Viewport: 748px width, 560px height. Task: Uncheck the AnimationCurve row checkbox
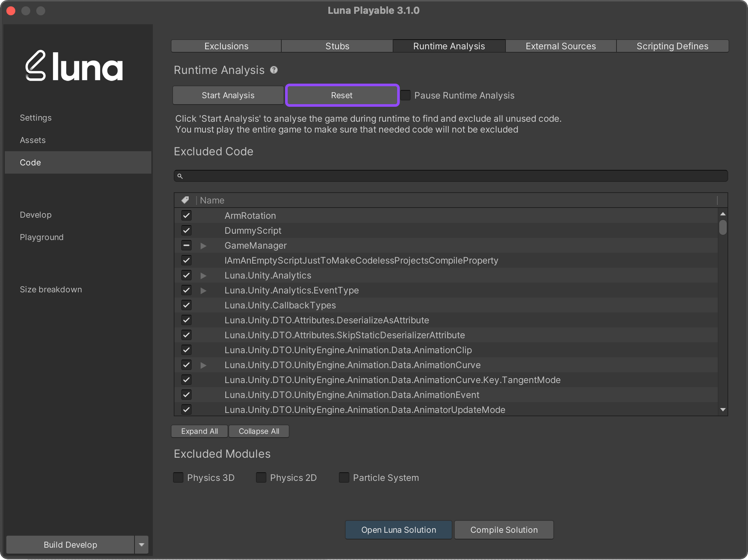pyautogui.click(x=186, y=365)
